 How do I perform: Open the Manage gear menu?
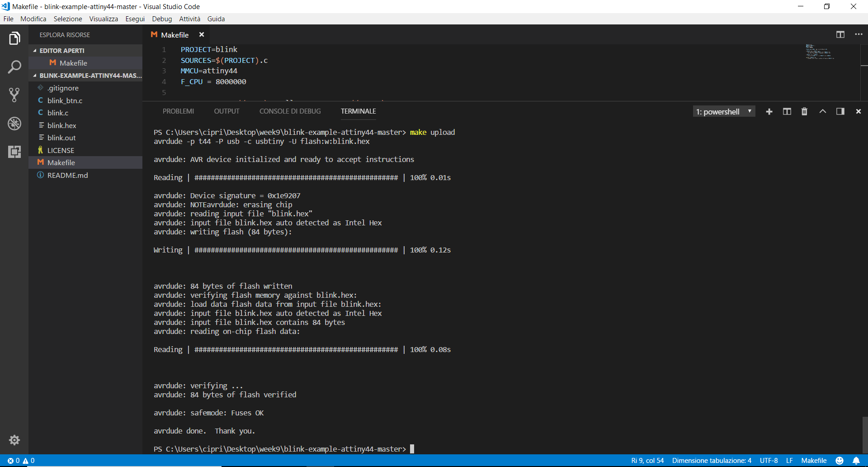coord(14,440)
